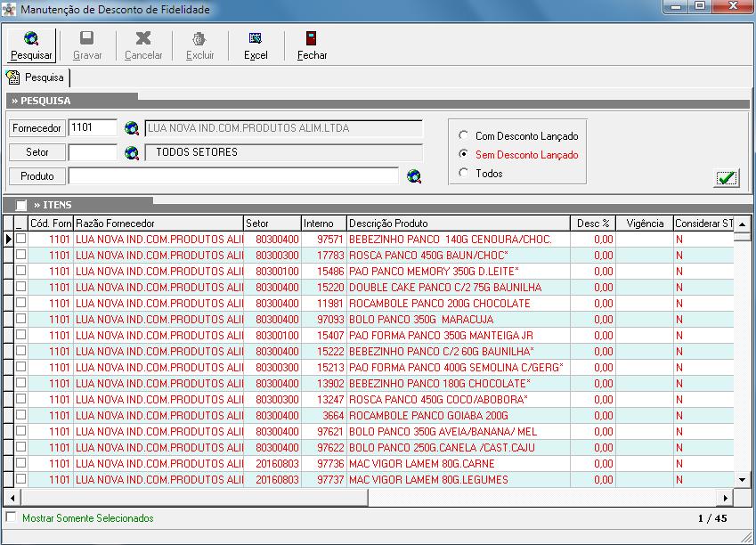Screen dimensions: 756x545
Task: Open the Setor lookup globe icon
Action: point(131,152)
